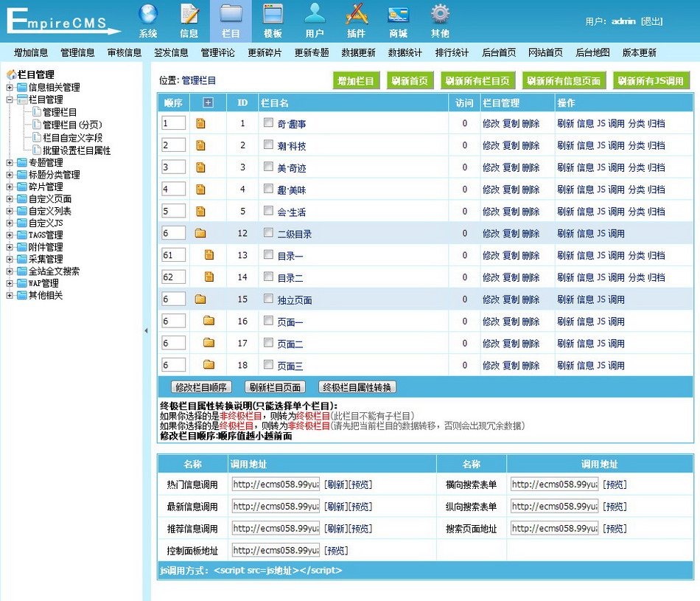Expand the 自定义页面 tree node
The width and height of the screenshot is (700, 601).
[10, 199]
